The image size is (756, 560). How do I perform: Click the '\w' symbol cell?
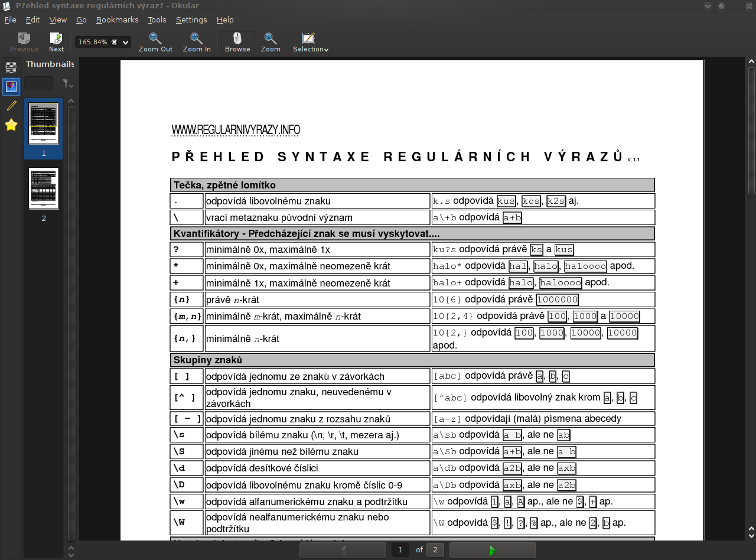click(x=187, y=502)
